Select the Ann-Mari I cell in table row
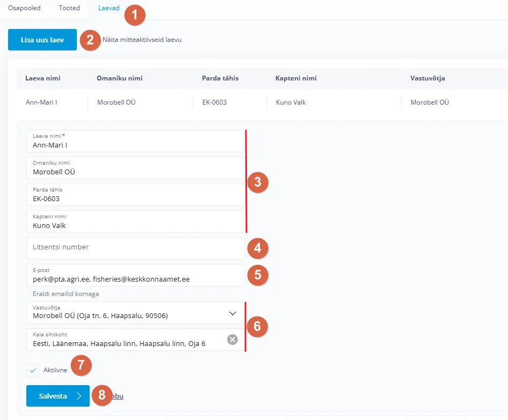 (41, 102)
